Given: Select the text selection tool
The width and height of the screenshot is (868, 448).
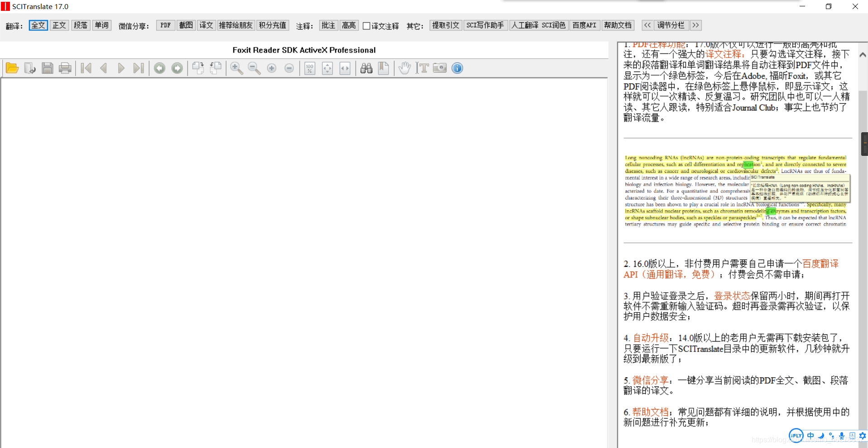Looking at the screenshot, I should (422, 68).
